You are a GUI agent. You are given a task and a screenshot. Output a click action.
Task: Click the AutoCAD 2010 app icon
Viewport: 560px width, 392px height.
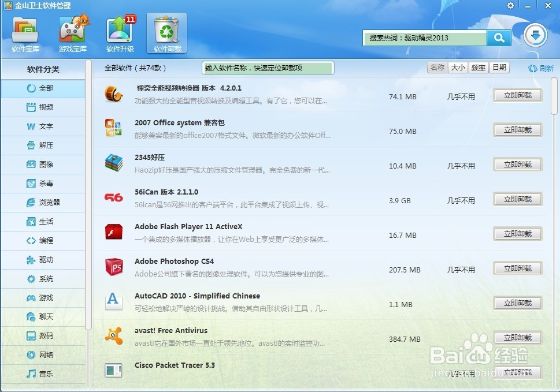coord(114,301)
